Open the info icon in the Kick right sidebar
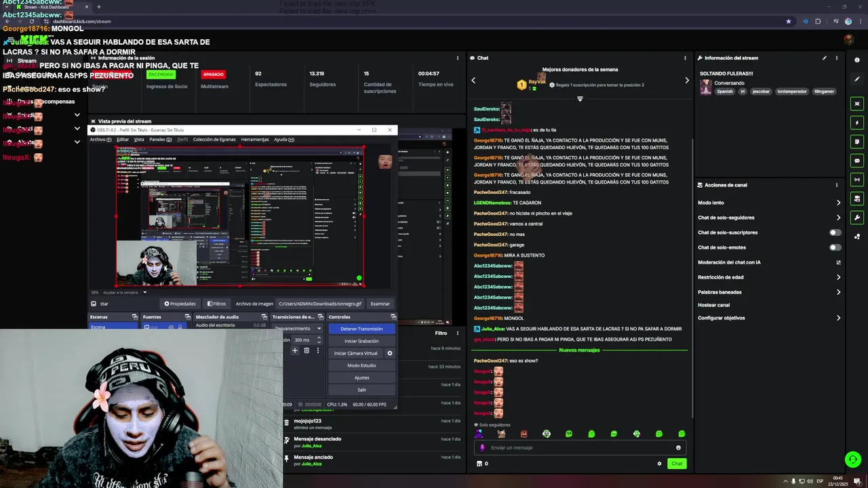Image resolution: width=868 pixels, height=488 pixels. click(857, 60)
